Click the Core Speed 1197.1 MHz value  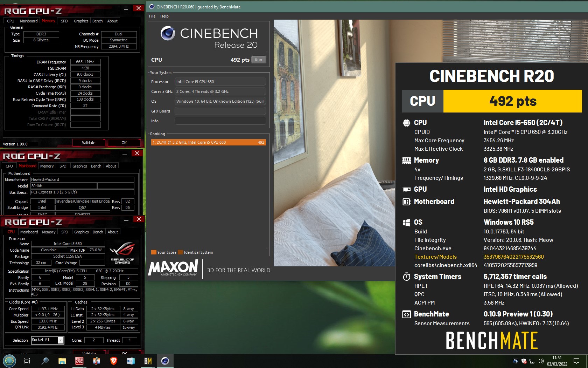(48, 309)
